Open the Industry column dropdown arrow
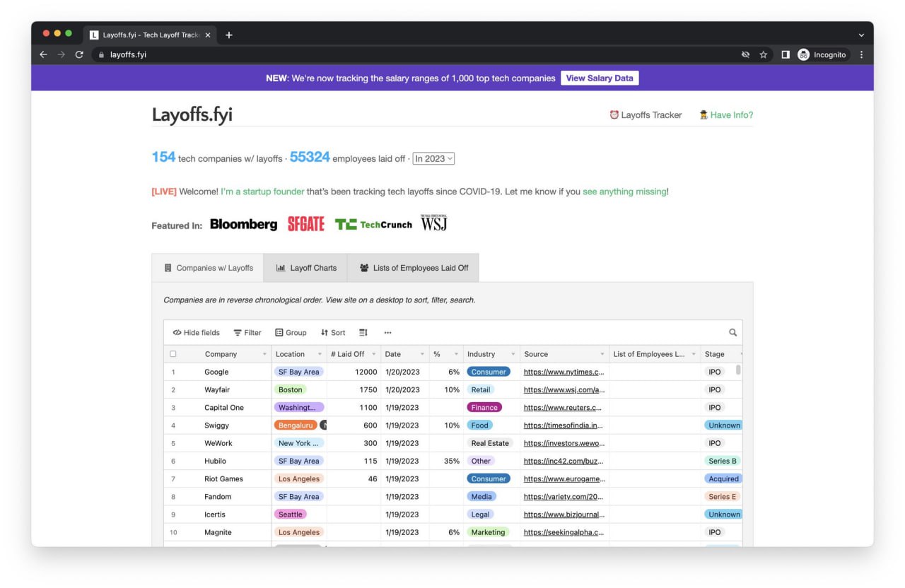This screenshot has height=588, width=905. (513, 355)
